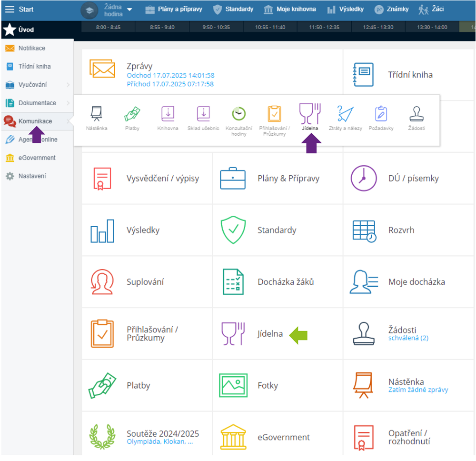476x461 pixels.
Task: Click the schválená (2) link under Žádosti
Action: pos(408,338)
